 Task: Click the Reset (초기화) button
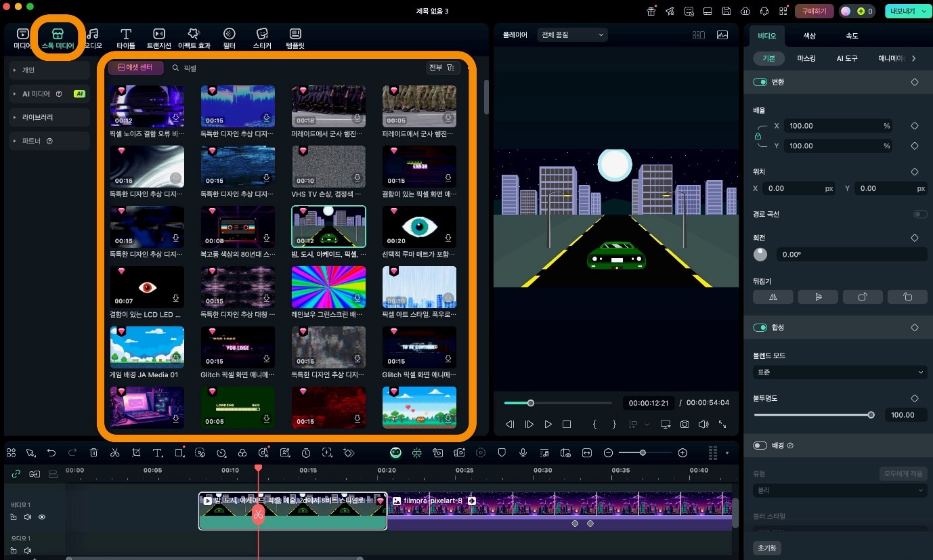766,547
